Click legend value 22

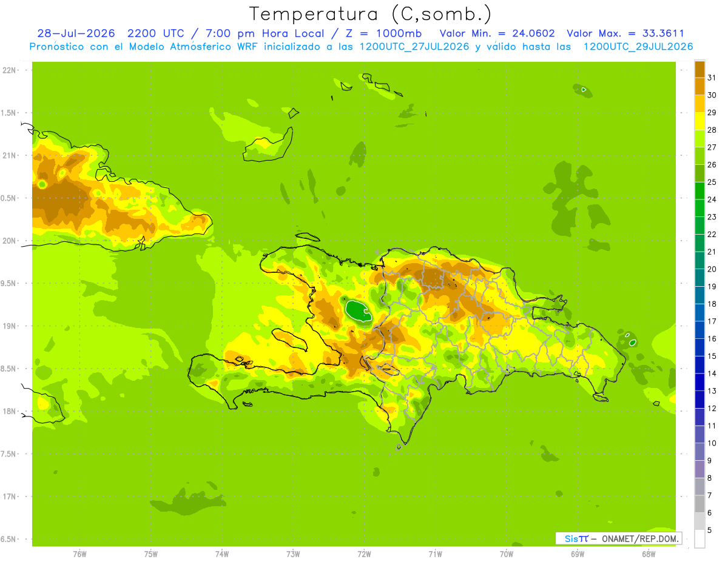coord(712,234)
